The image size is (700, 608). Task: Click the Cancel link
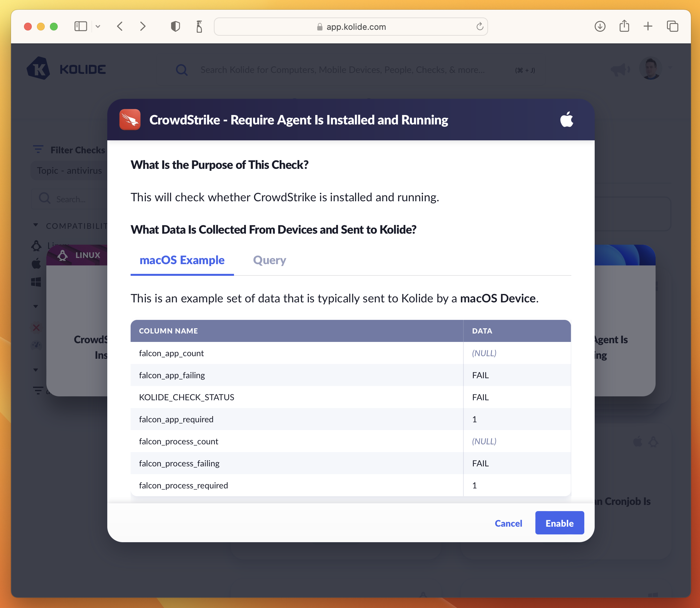click(508, 523)
